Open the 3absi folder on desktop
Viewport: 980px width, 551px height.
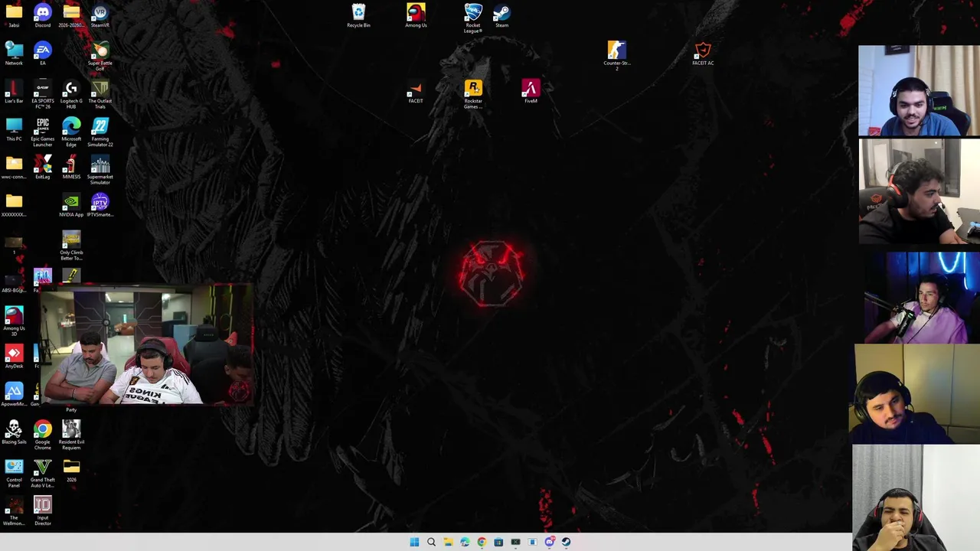14,15
